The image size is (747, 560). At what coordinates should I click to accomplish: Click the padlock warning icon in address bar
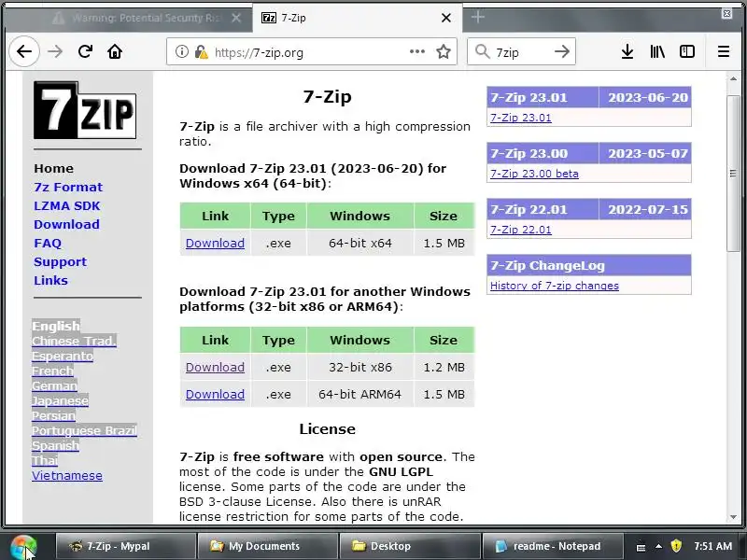click(201, 51)
